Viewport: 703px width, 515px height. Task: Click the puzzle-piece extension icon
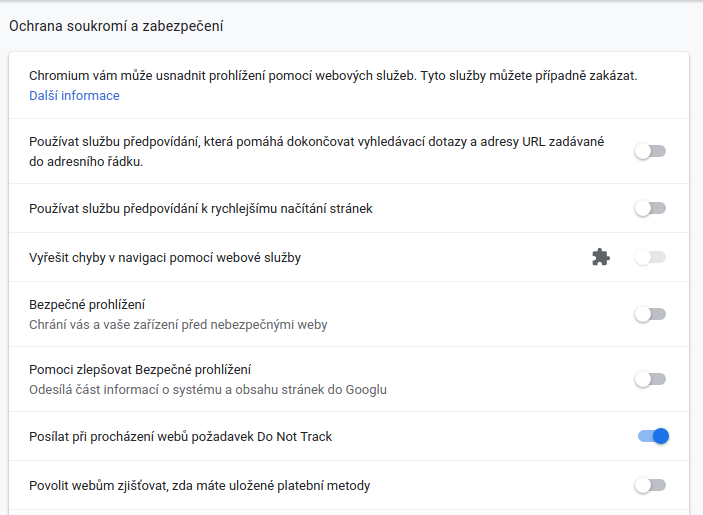pyautogui.click(x=601, y=257)
